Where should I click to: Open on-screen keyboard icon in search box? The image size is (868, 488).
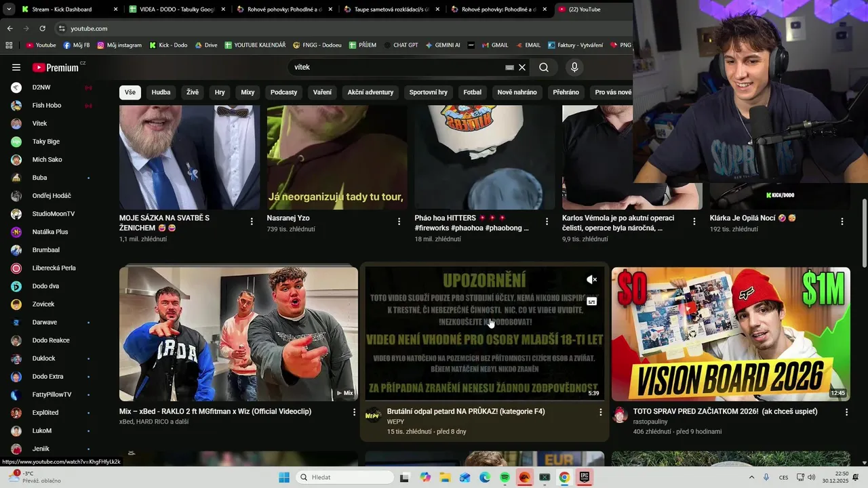point(509,67)
